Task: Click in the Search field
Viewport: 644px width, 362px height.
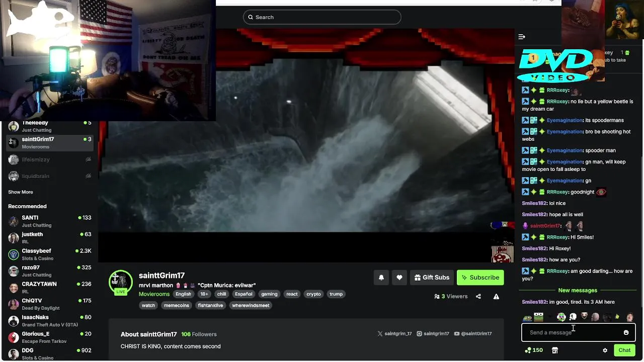Action: click(322, 17)
